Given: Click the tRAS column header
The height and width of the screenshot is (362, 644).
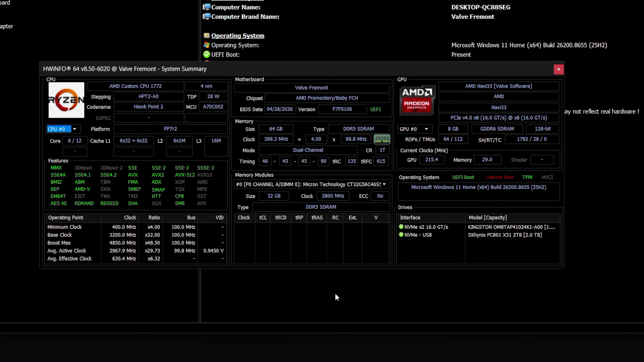Looking at the screenshot, I should (317, 218).
